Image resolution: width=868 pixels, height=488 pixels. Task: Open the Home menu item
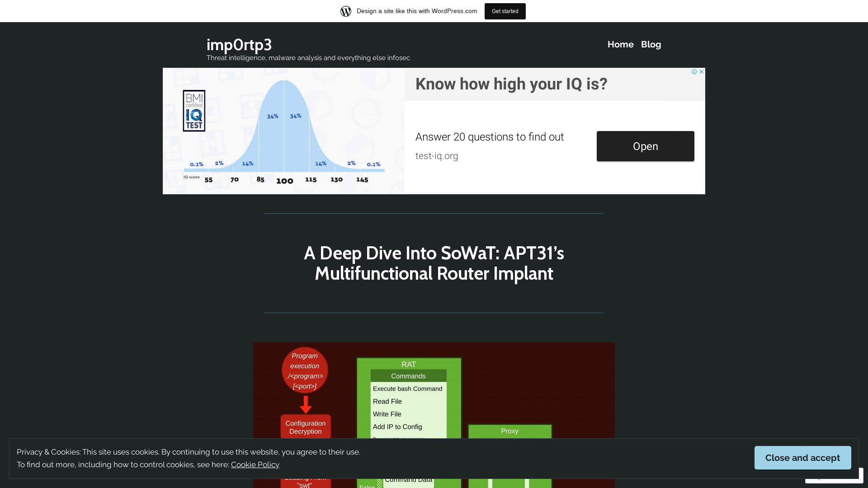[x=620, y=44]
